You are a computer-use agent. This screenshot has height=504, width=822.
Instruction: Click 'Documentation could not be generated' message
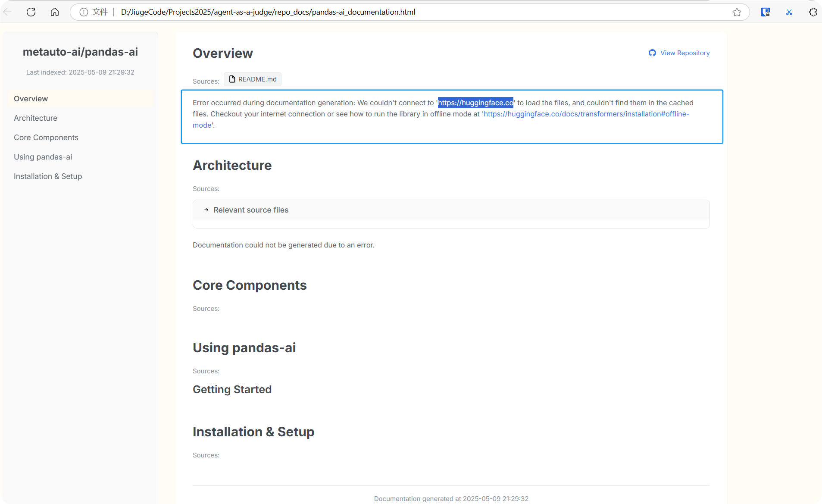284,245
